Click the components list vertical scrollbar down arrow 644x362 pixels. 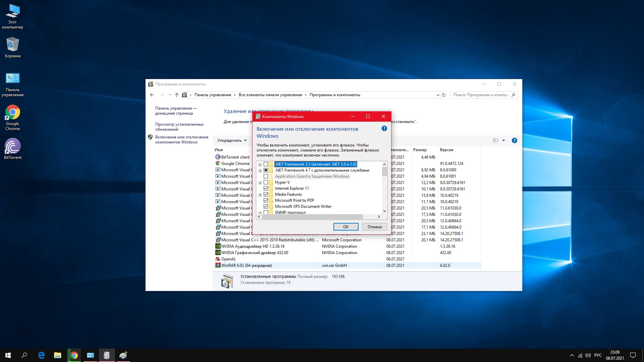click(384, 211)
